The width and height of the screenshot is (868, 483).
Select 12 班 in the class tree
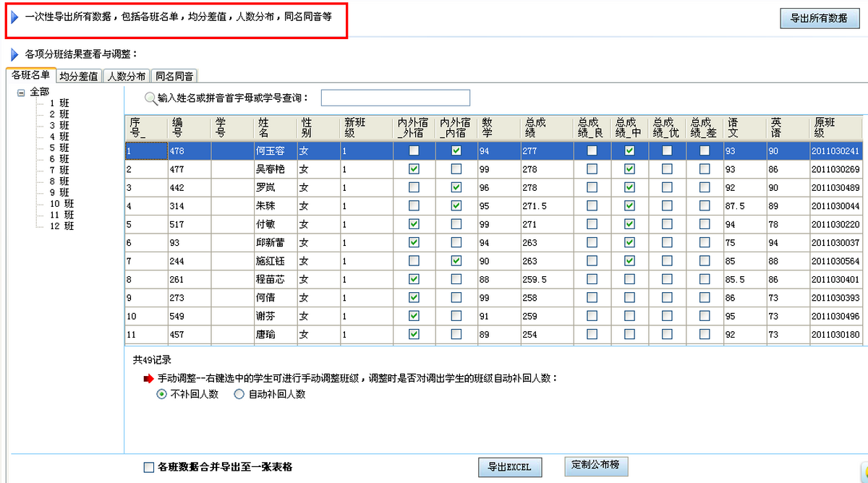61,226
